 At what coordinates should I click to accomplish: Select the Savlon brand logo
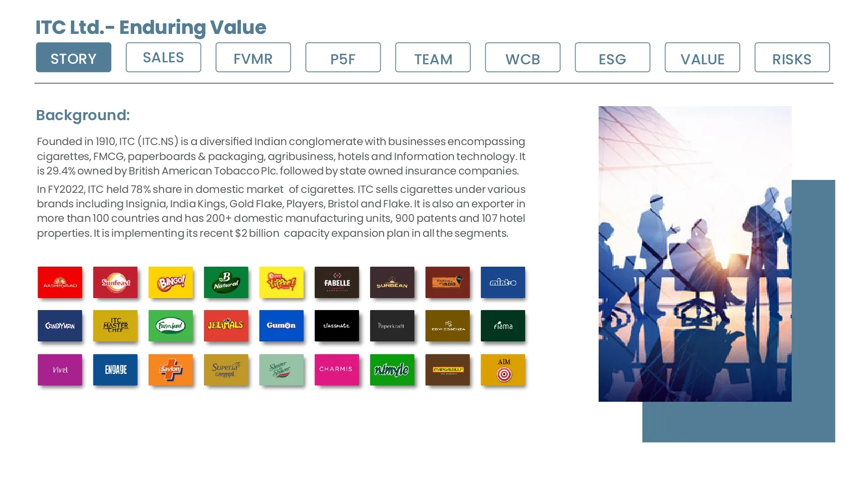tap(171, 370)
